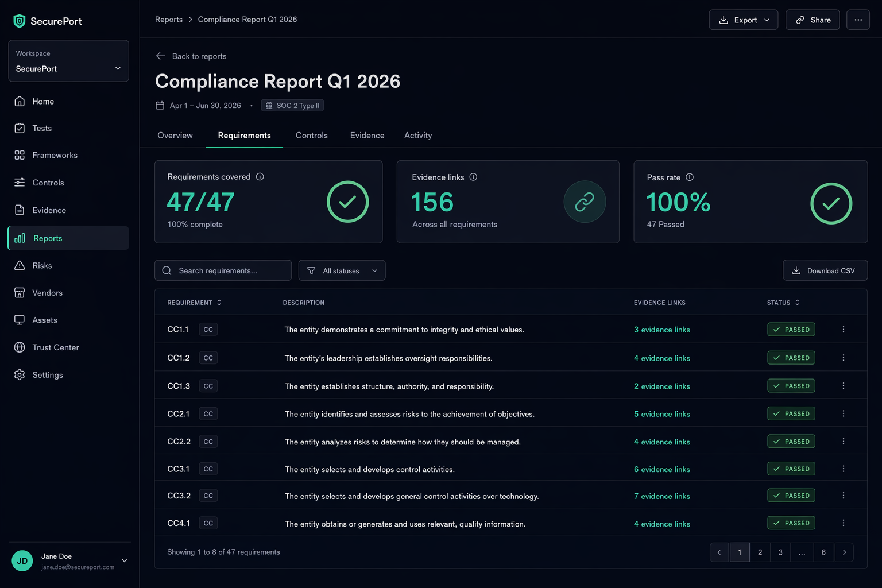The width and height of the screenshot is (882, 588).
Task: Switch to the Evidence tab
Action: click(367, 136)
